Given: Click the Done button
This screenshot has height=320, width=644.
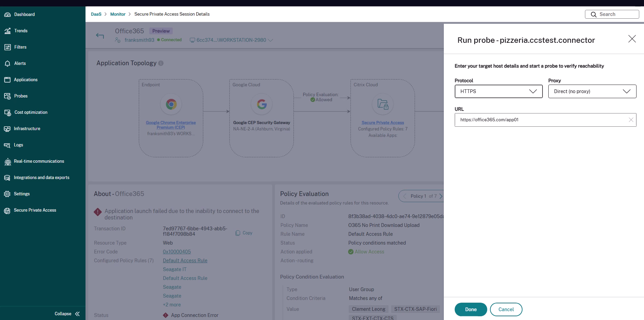Looking at the screenshot, I should coord(471,309).
